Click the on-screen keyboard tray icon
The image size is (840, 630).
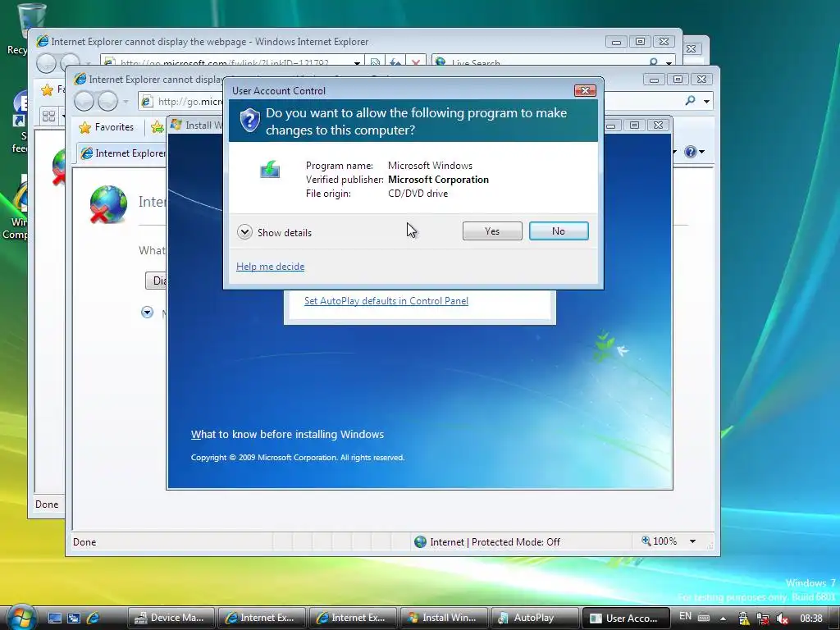tap(704, 617)
